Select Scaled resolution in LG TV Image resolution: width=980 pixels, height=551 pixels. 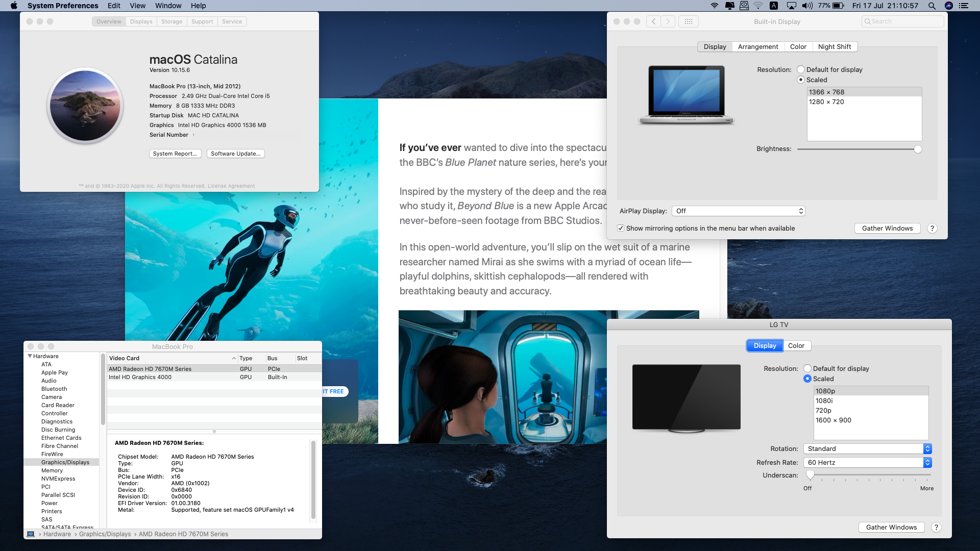807,379
